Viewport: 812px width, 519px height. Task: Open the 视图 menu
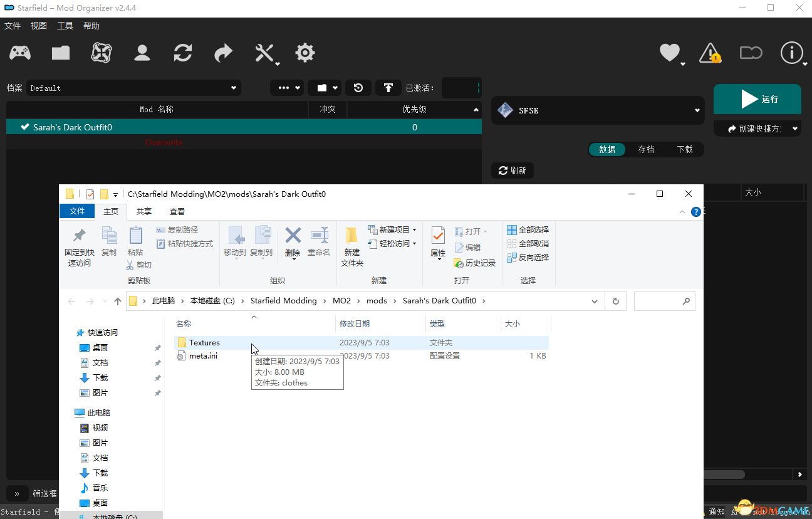(x=39, y=26)
